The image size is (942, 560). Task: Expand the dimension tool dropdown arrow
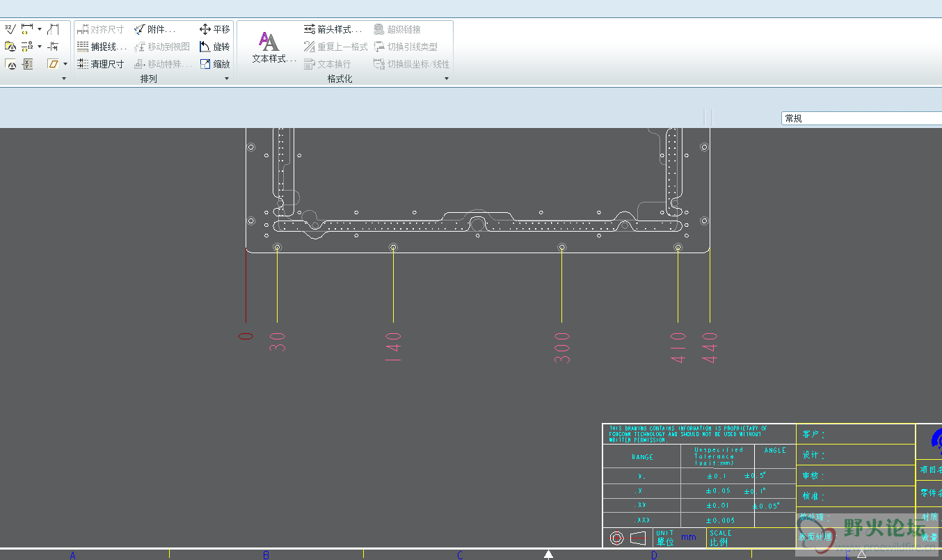pyautogui.click(x=40, y=29)
